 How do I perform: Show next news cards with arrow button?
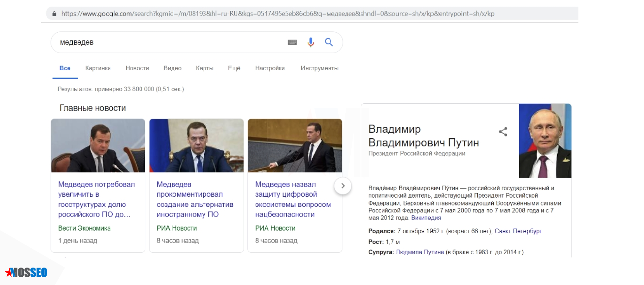(x=343, y=186)
